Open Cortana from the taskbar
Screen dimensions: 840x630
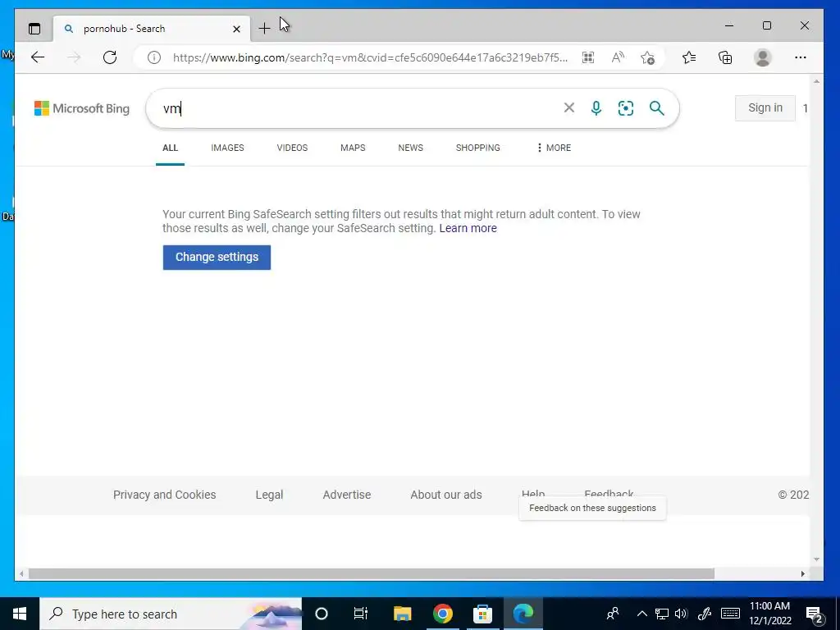coord(322,614)
